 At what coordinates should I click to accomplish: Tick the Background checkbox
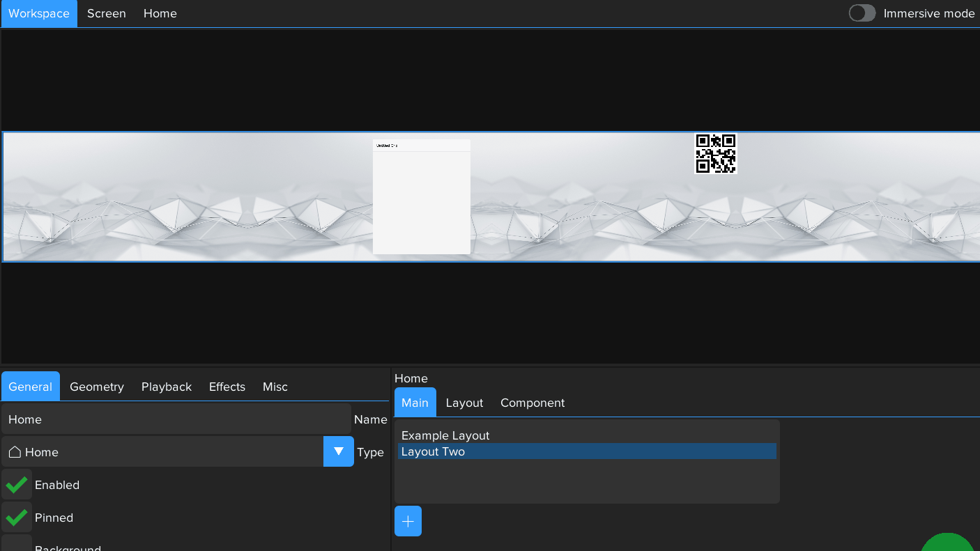[17, 544]
